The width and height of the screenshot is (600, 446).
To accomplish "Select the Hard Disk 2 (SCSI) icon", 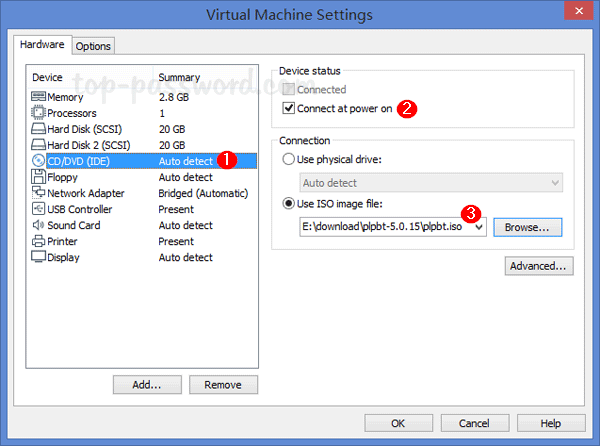I will coord(38,145).
